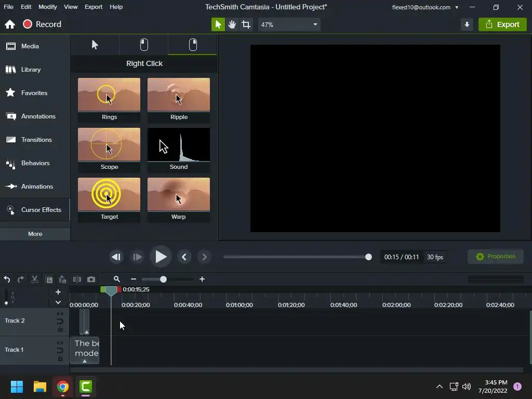The image size is (532, 399).
Task: Click the timeline playhead marker
Action: [111, 290]
